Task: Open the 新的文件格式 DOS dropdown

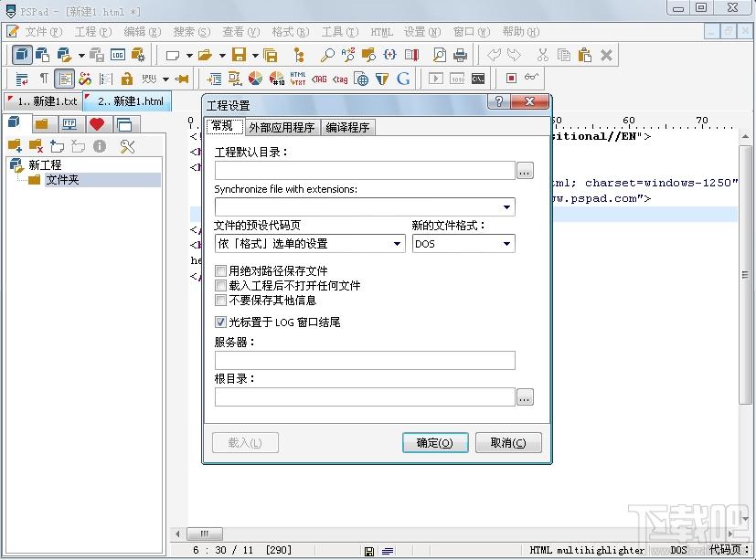Action: [506, 244]
